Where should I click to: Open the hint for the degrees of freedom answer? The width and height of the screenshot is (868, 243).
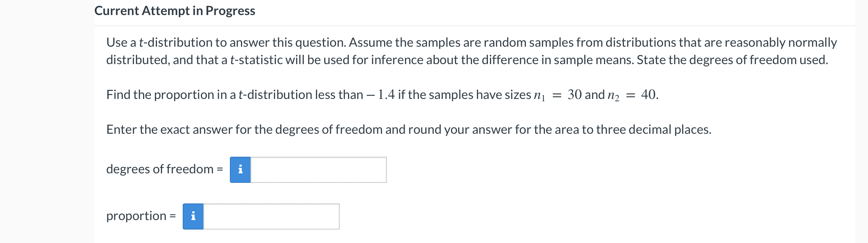[240, 169]
